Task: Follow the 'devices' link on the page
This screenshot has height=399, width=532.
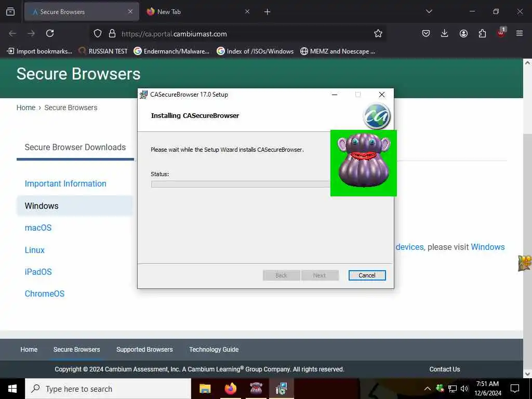Action: (409, 247)
